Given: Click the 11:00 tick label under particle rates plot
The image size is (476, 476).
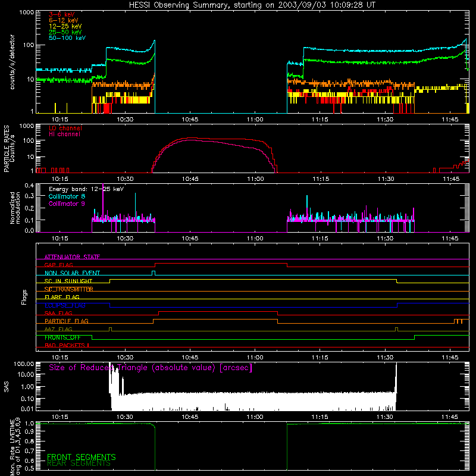Looking at the screenshot, I should tap(255, 179).
